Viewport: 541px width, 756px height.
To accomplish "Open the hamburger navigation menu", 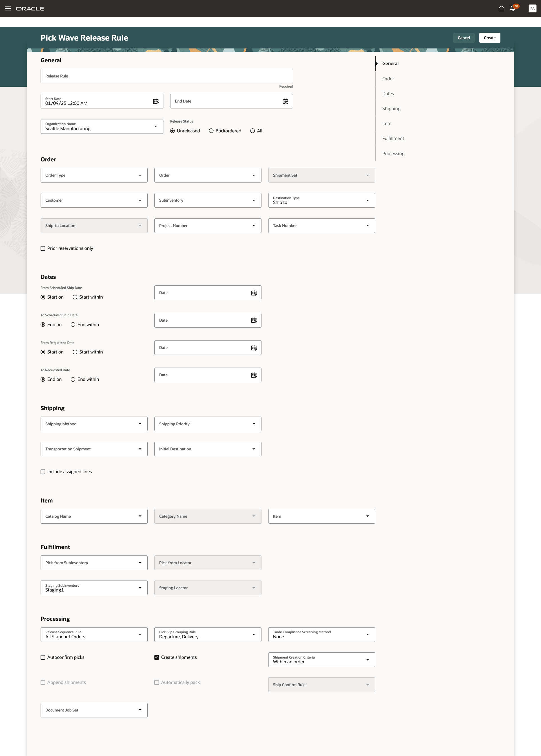I will [8, 8].
